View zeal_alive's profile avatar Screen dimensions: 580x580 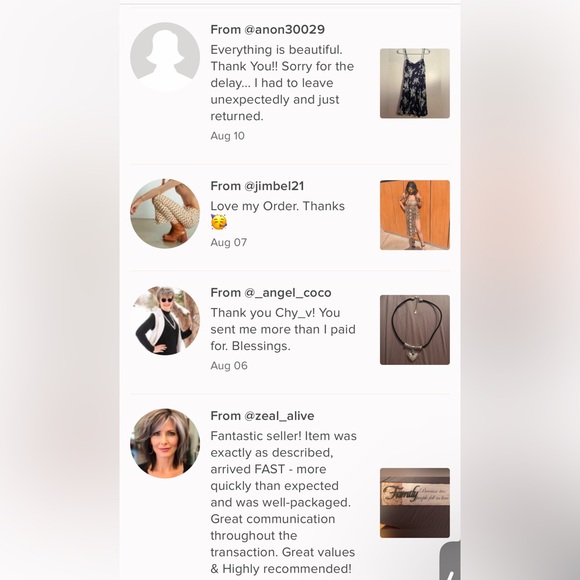click(165, 444)
